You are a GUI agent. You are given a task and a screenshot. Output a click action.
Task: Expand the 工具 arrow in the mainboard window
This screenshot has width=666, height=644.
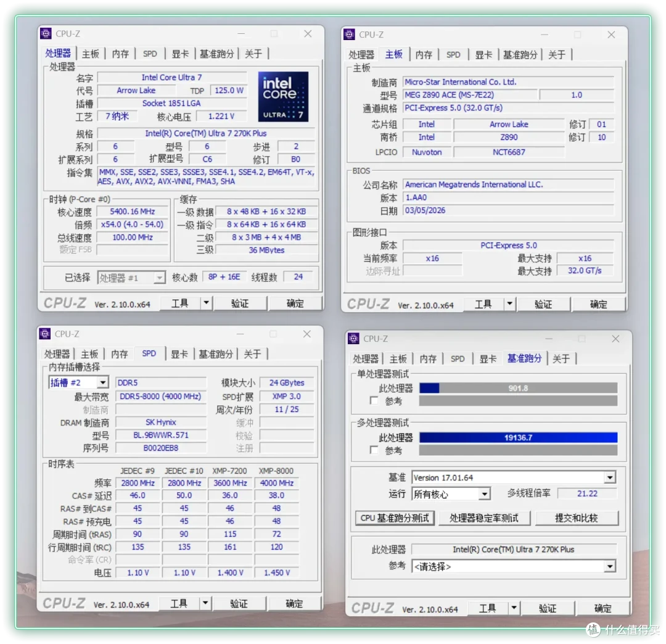(509, 303)
